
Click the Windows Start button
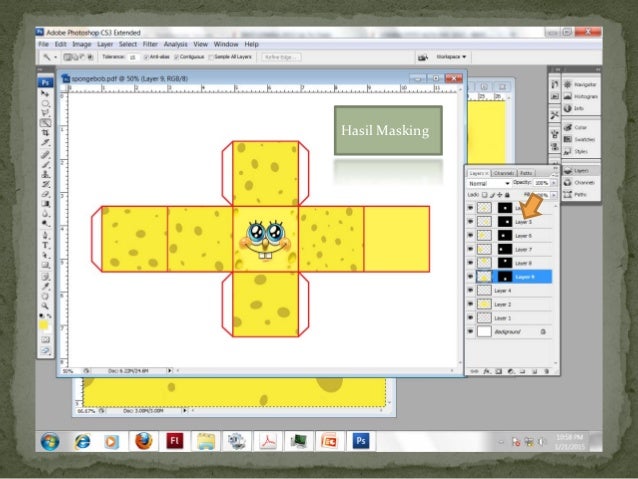tap(50, 442)
